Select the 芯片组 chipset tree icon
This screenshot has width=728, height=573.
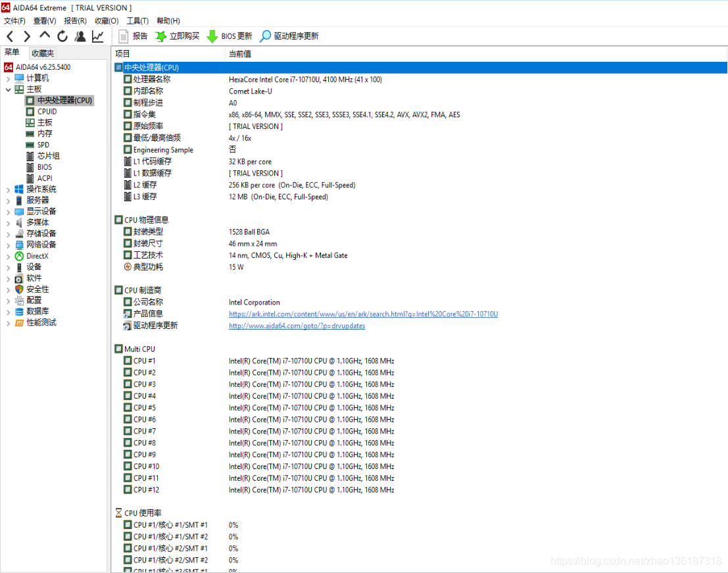pos(30,156)
